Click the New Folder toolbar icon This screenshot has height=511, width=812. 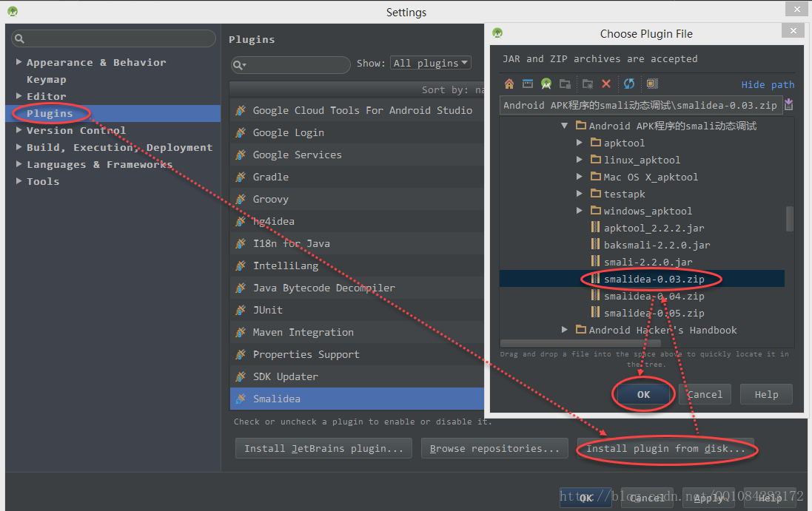(x=588, y=84)
